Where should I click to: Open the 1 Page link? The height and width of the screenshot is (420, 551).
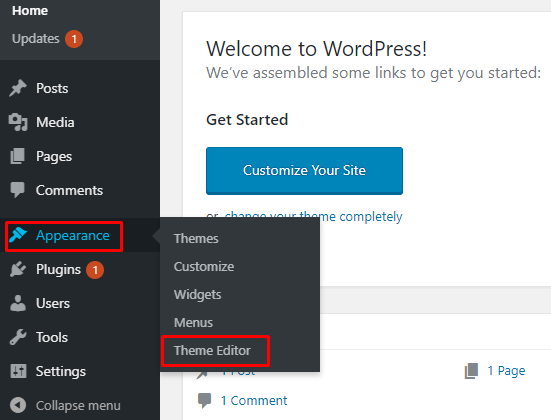[506, 371]
